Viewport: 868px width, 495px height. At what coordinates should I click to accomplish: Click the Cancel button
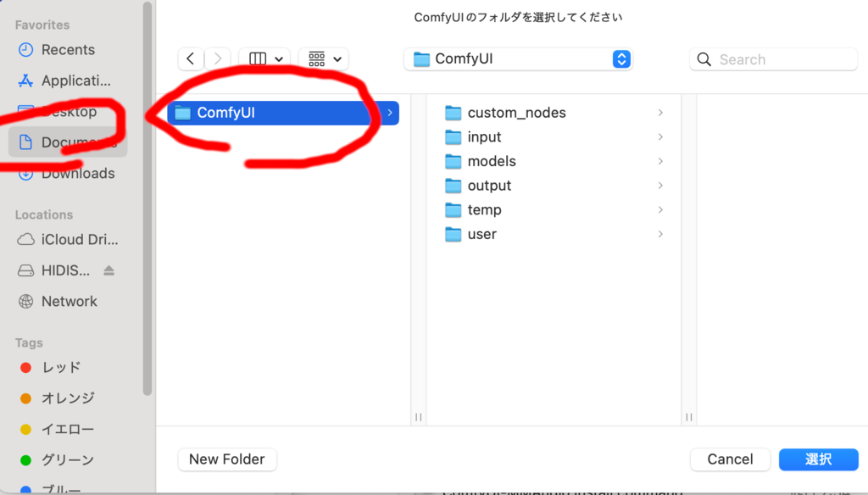coord(730,459)
